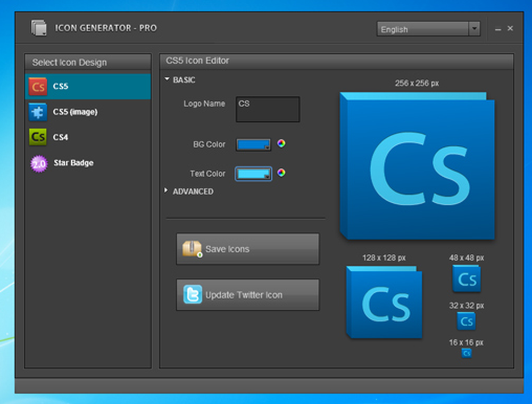Click the Twitter bird icon

193,294
